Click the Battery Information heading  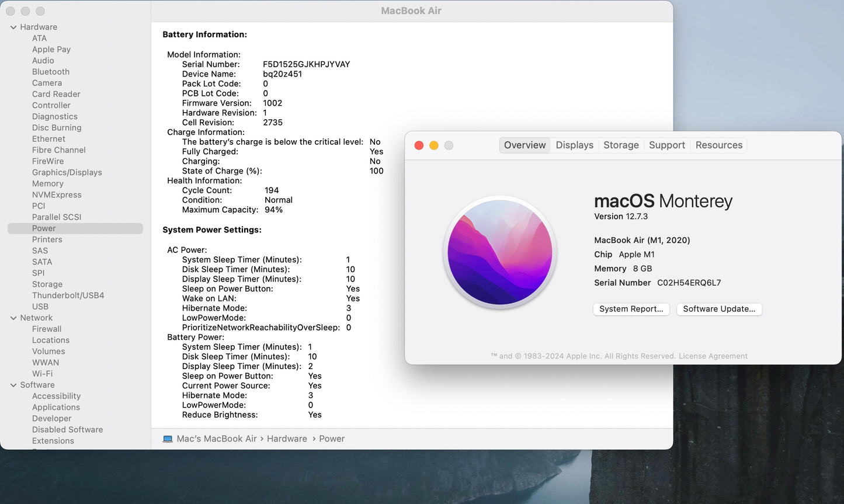click(x=205, y=34)
